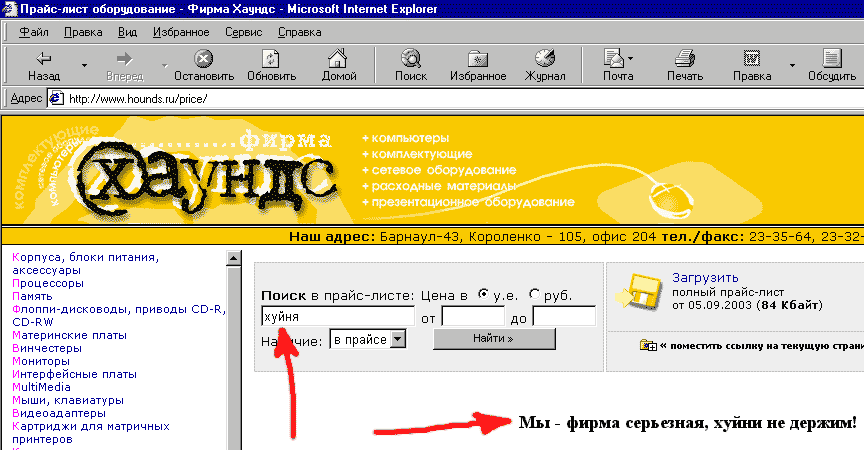
Task: Select the у.е. price radio button
Action: pos(483,294)
